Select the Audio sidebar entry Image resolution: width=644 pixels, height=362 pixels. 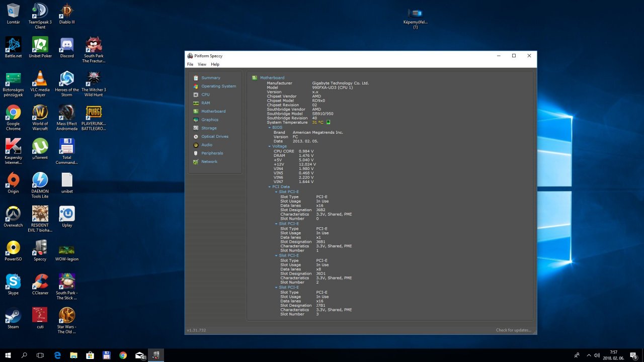tap(206, 145)
